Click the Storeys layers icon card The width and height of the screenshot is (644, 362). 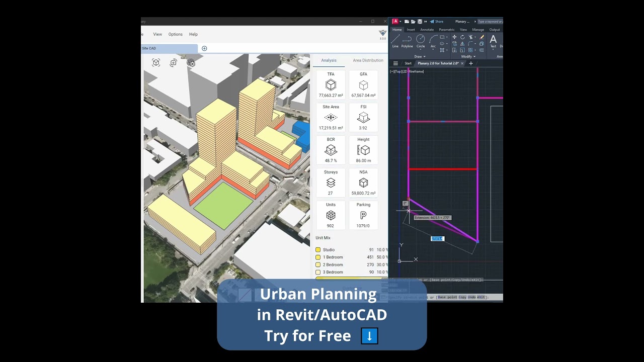[331, 183]
